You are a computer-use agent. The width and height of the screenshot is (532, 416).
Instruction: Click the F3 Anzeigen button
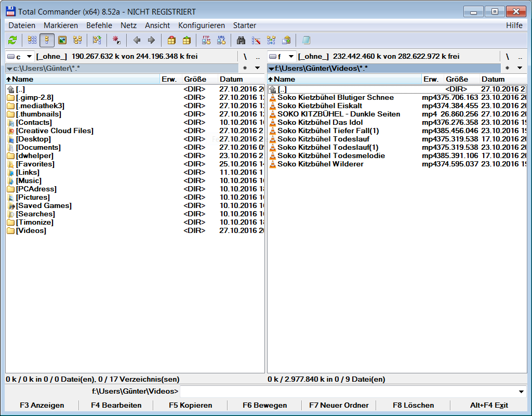42,405
